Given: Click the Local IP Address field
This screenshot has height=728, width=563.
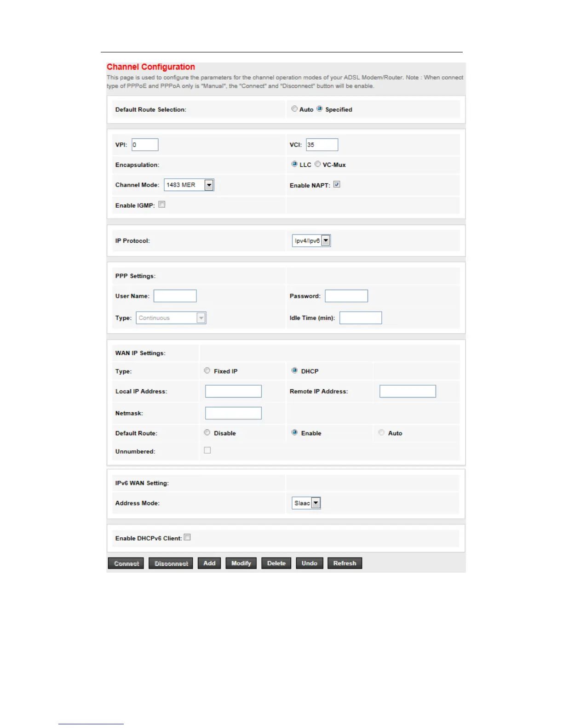Looking at the screenshot, I should point(233,391).
